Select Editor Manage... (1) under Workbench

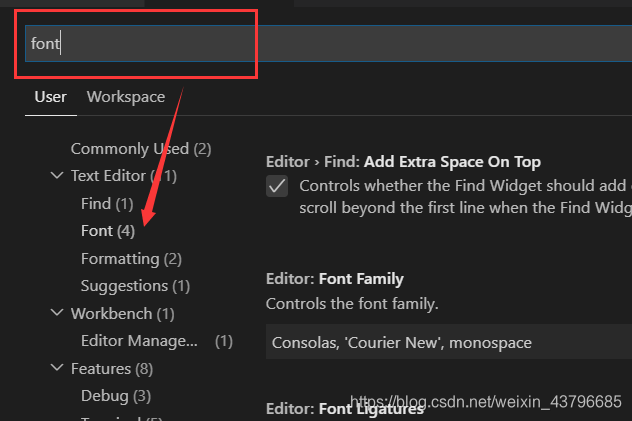click(157, 341)
